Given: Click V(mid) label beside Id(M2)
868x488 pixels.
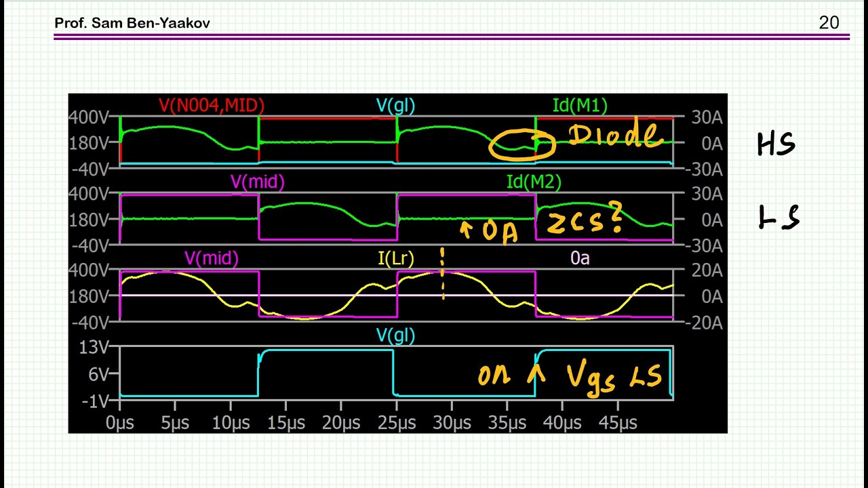Looking at the screenshot, I should click(x=258, y=182).
